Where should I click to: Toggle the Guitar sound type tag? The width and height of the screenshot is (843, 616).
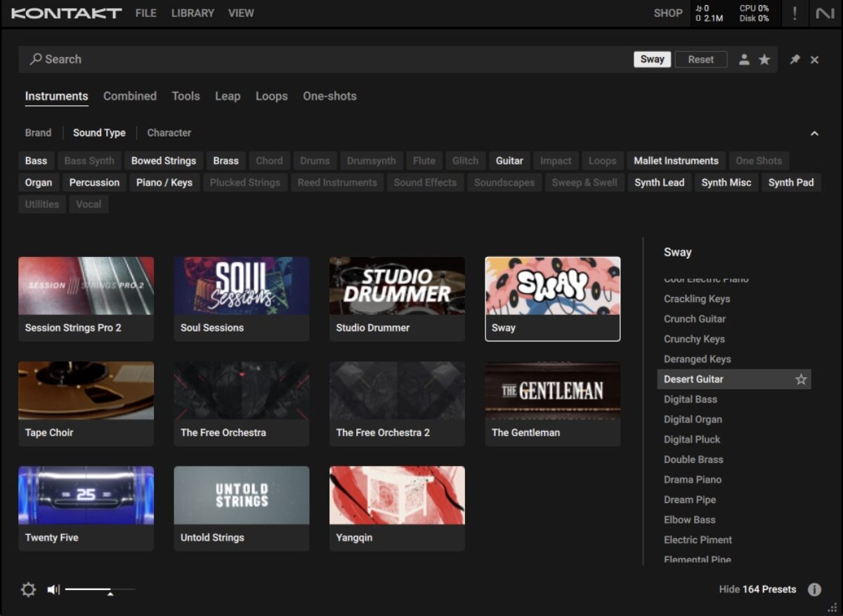click(509, 161)
